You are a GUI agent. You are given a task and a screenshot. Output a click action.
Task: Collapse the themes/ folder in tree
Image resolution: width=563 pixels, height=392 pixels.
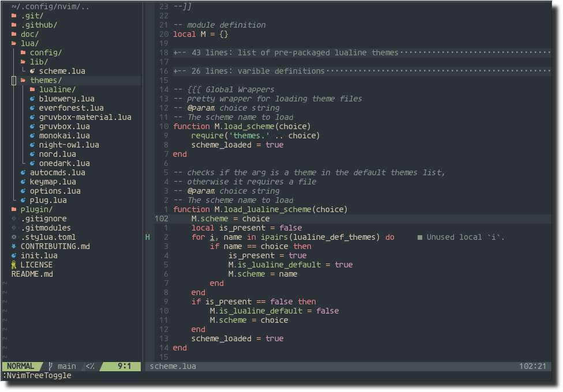(x=45, y=80)
